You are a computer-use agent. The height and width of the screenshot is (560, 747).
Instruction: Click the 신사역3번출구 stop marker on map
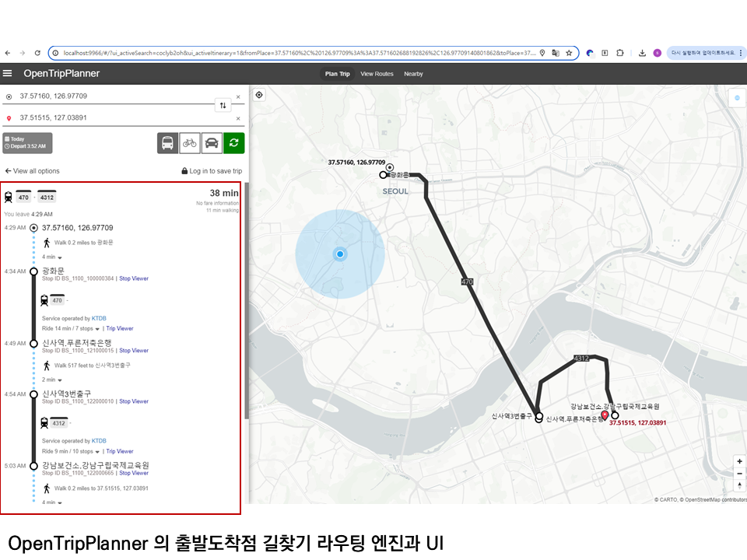(x=538, y=417)
